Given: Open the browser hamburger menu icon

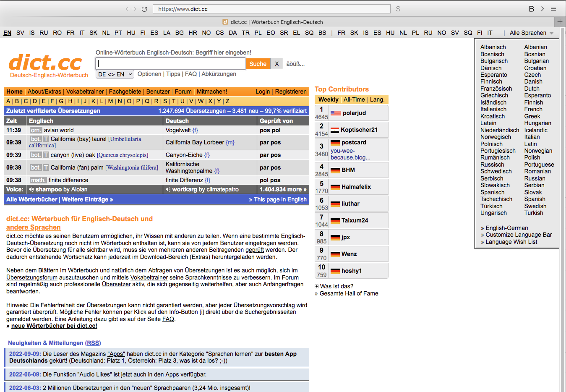Looking at the screenshot, I should [x=553, y=9].
